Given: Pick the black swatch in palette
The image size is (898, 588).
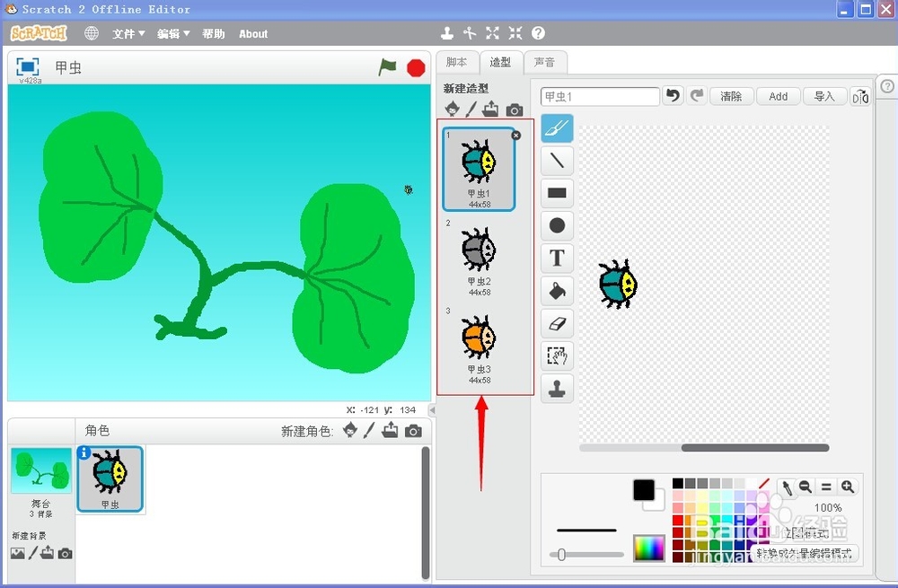Looking at the screenshot, I should coord(677,484).
